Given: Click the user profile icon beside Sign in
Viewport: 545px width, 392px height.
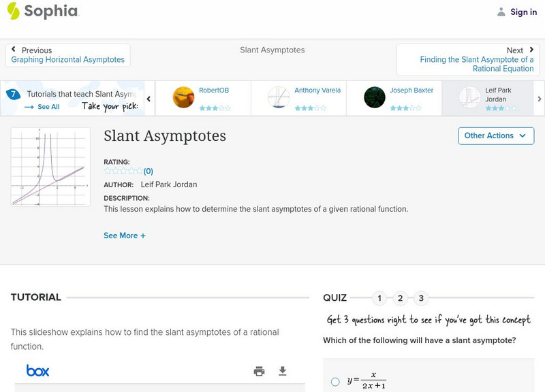Looking at the screenshot, I should point(501,12).
